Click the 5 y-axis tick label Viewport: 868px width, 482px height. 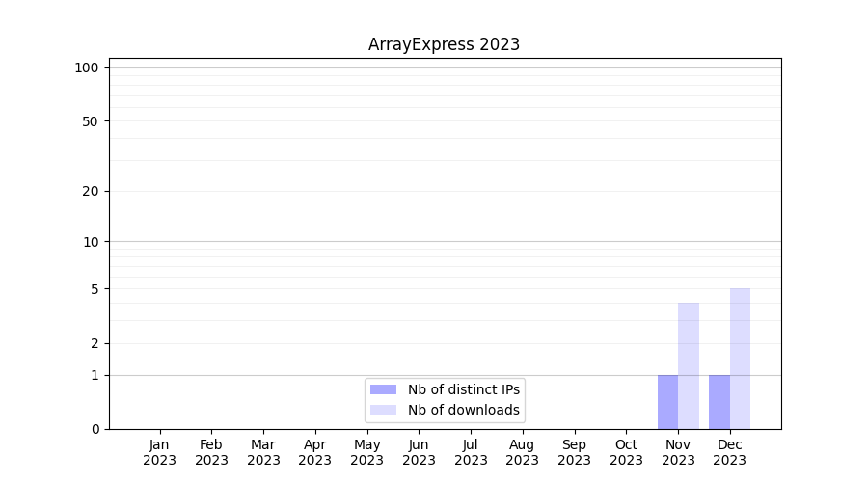[x=94, y=289]
